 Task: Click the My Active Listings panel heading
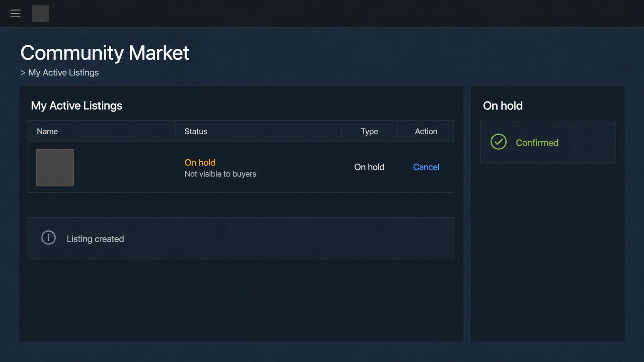coord(77,106)
